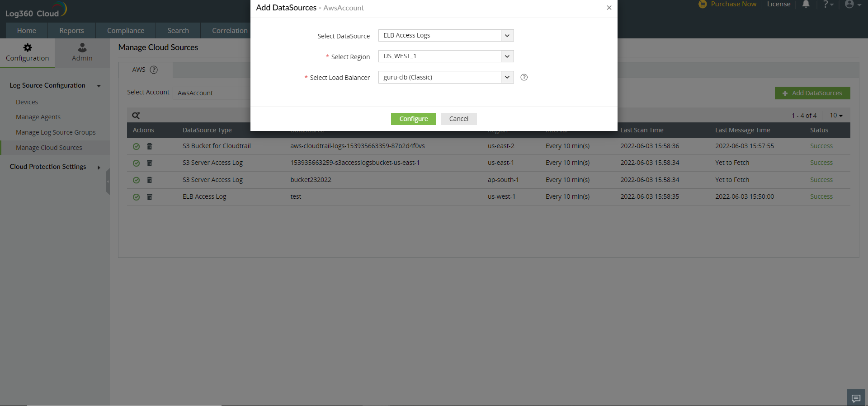Sort by DataSource Type column

tap(207, 130)
